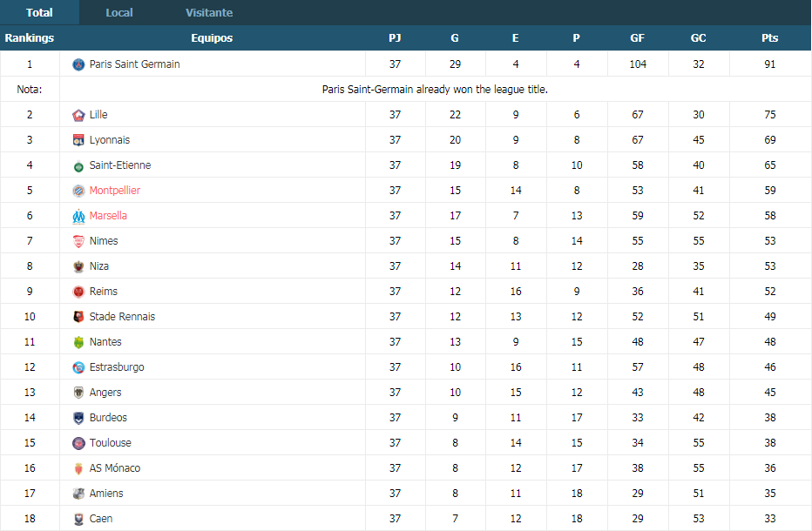This screenshot has height=531, width=812.
Task: Click the Lyonnais team badge
Action: [78, 140]
